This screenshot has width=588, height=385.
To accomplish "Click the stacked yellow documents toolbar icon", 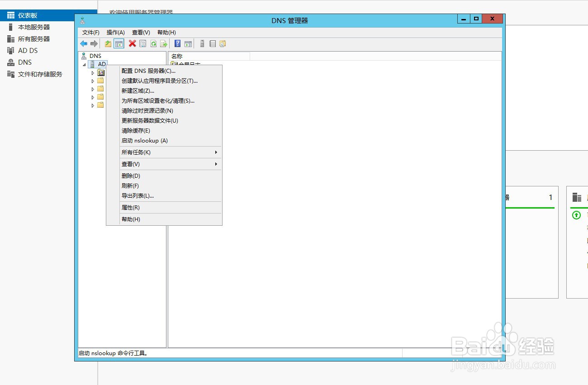I will pos(223,44).
